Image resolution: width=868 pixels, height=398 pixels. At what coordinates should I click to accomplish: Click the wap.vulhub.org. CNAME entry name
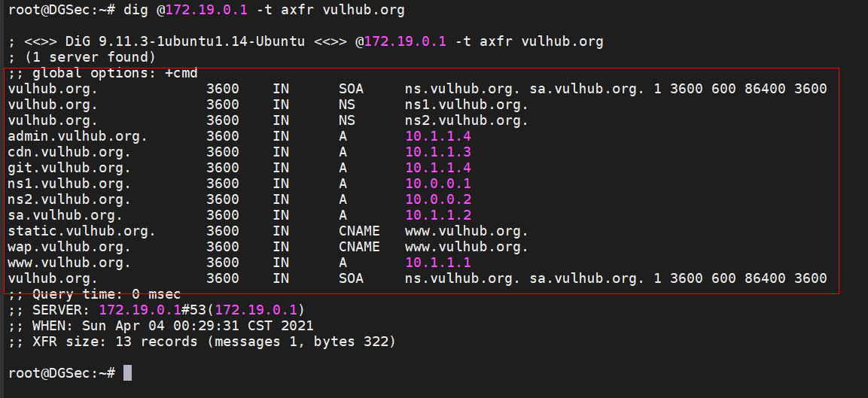(69, 247)
